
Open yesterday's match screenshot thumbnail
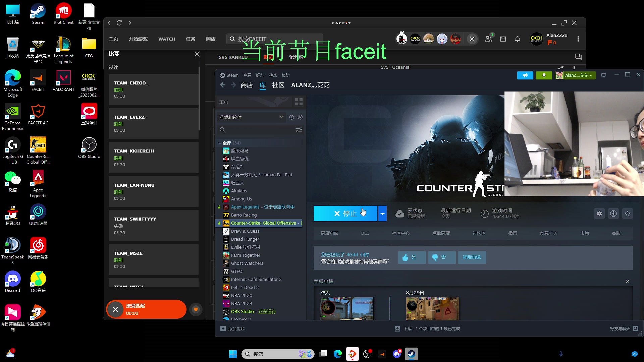click(347, 308)
